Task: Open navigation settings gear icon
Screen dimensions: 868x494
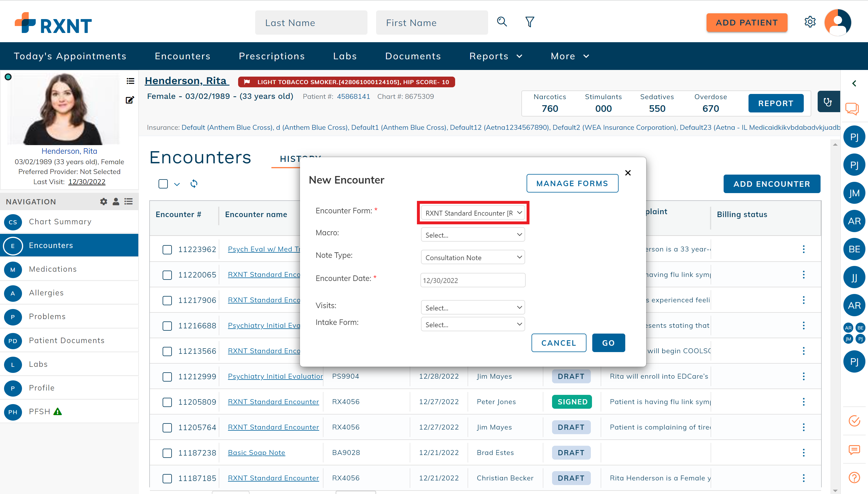Action: 104,201
